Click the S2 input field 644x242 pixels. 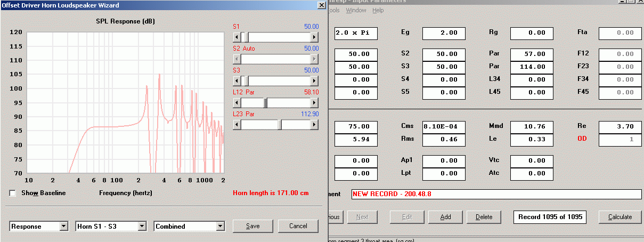444,54
